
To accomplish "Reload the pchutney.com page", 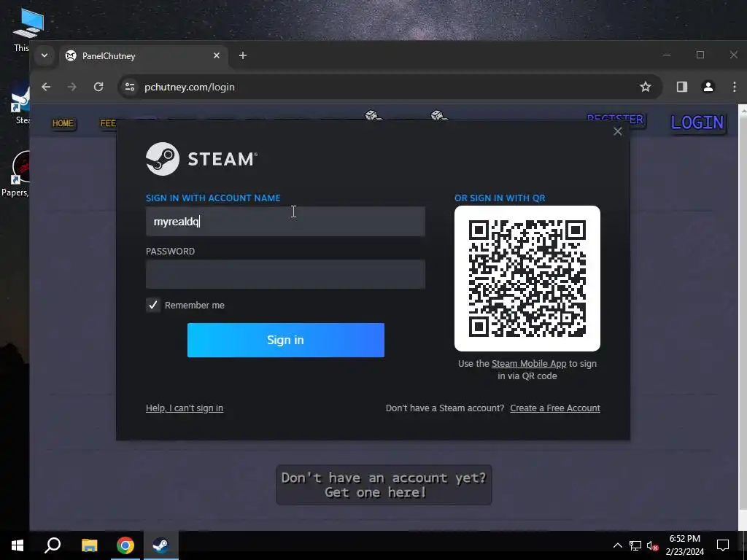I will pyautogui.click(x=98, y=87).
